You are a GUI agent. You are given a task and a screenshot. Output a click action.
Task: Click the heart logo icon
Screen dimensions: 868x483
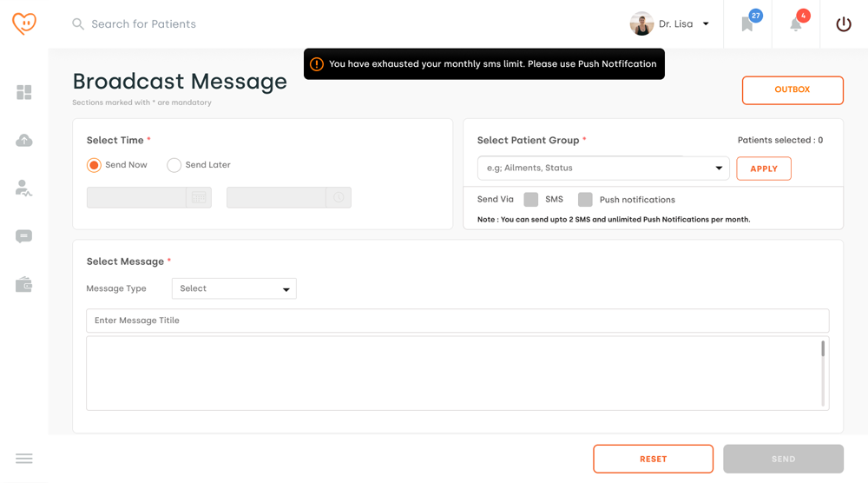pos(24,23)
